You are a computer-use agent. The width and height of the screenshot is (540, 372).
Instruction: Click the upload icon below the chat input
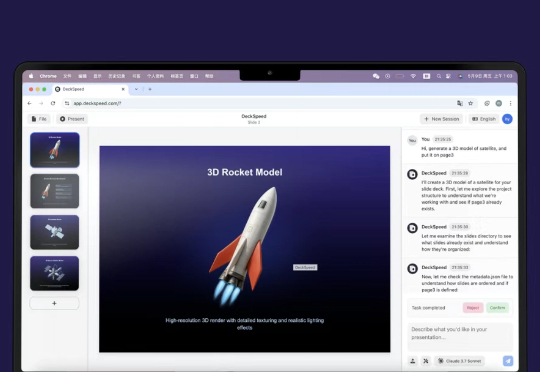coord(413,361)
